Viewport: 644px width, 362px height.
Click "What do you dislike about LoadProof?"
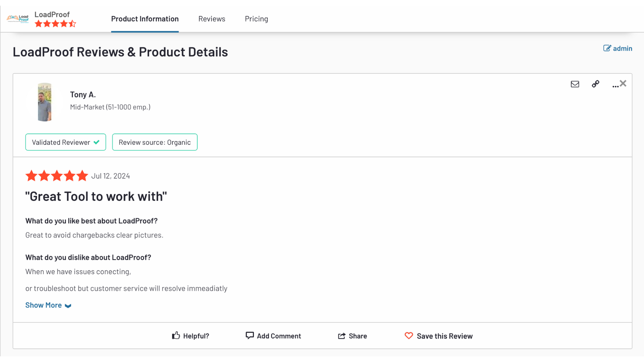tap(88, 257)
